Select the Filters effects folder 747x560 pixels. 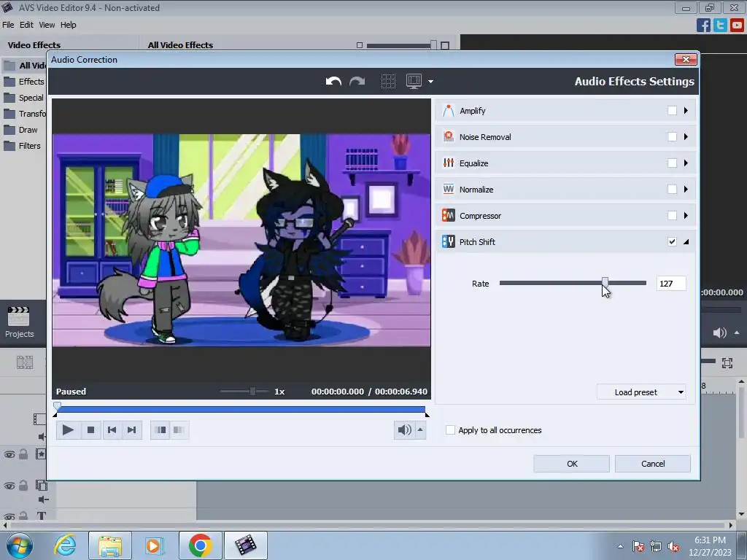[x=23, y=146]
